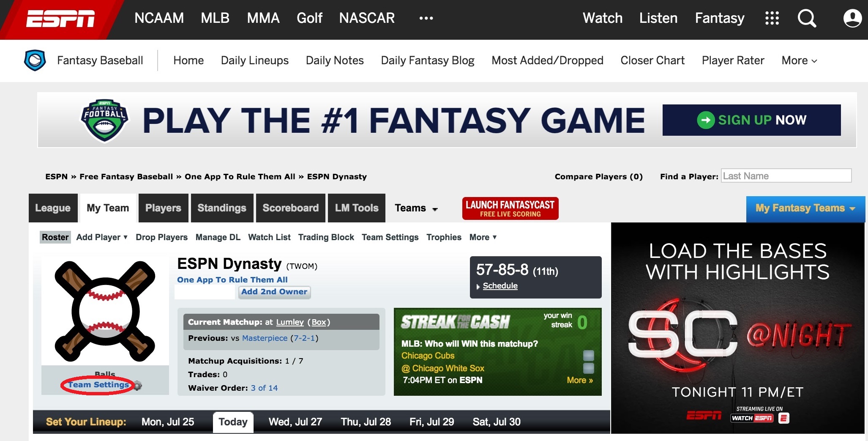Click the Masterpiece previous matchup link
The image size is (868, 441).
pos(265,338)
